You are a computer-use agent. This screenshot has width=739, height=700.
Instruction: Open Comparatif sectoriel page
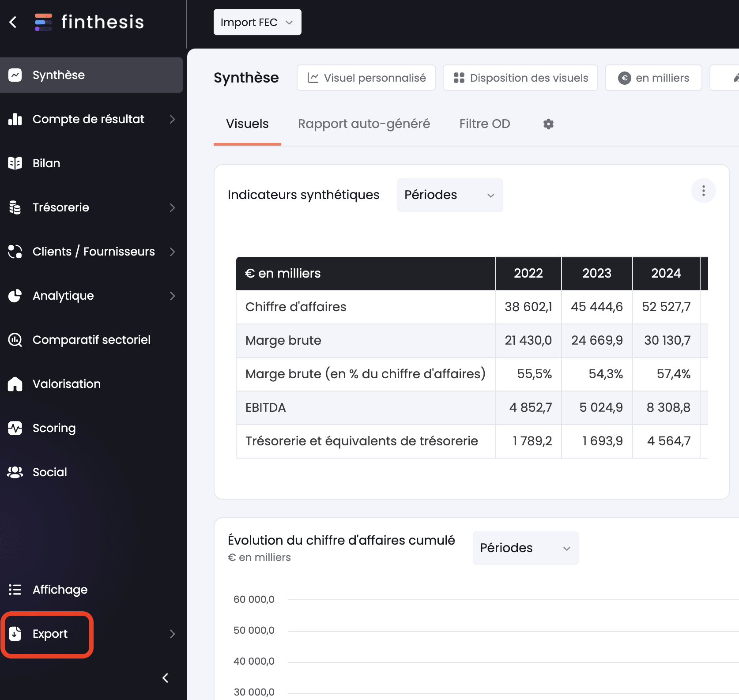(91, 340)
